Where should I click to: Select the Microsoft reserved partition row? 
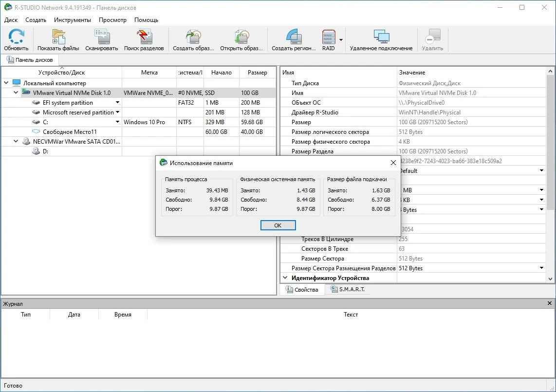[138, 112]
